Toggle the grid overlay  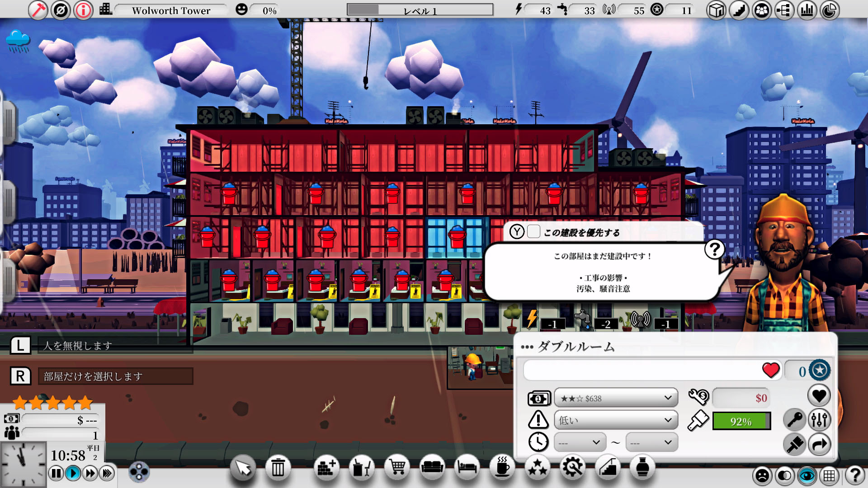pos(829,475)
